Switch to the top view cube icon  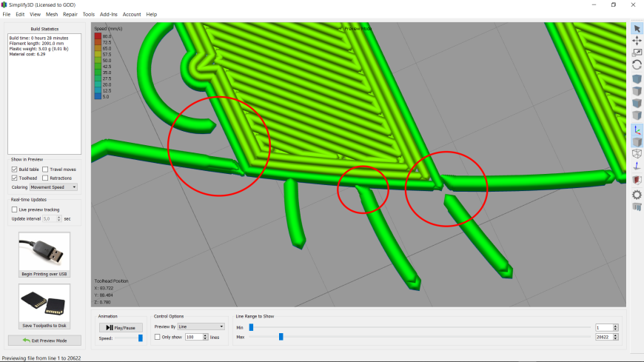point(637,91)
